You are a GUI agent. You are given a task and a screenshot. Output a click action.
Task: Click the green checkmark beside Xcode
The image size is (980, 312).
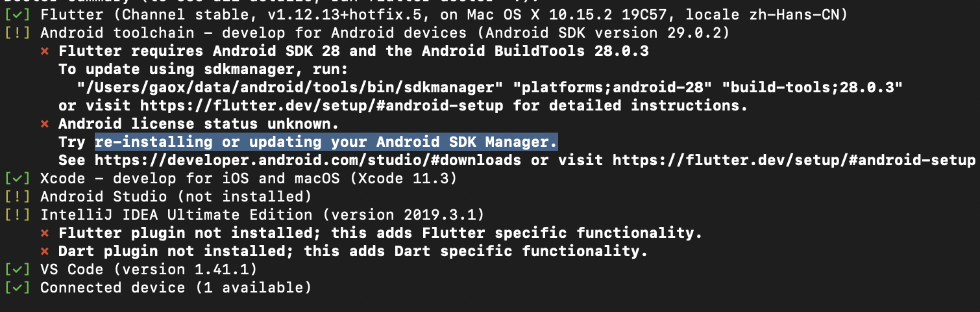[17, 178]
